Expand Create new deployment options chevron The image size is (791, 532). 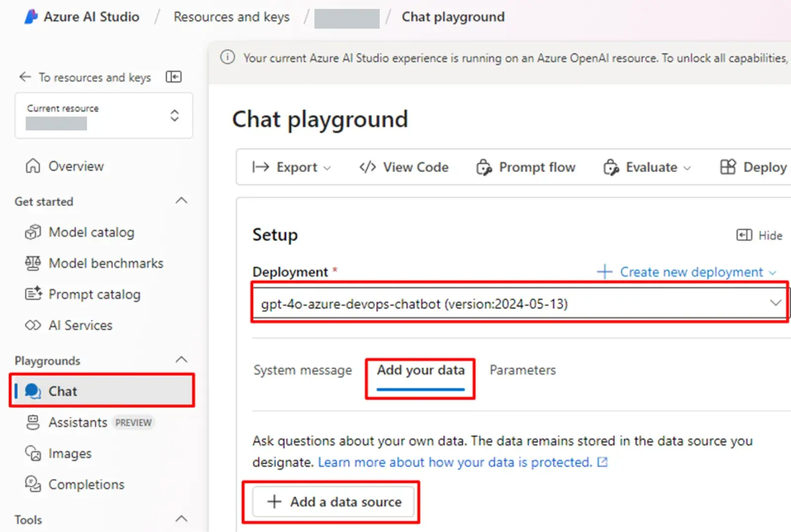point(773,273)
